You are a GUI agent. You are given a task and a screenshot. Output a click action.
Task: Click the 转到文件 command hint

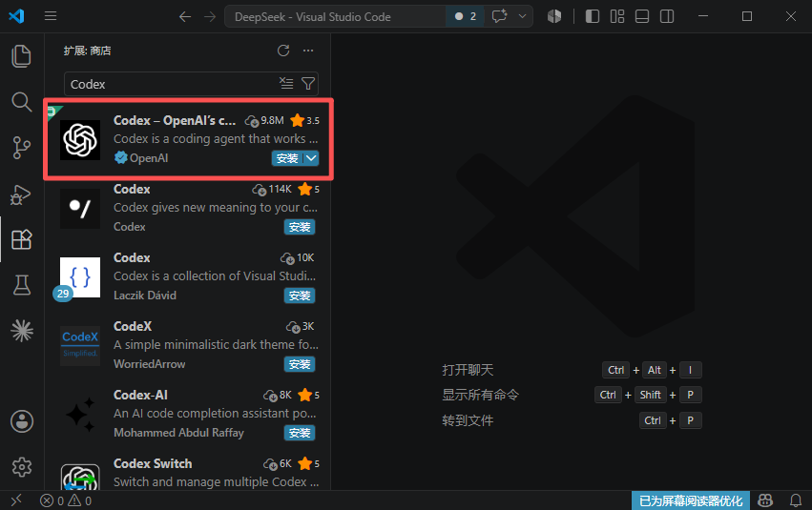tap(468, 420)
